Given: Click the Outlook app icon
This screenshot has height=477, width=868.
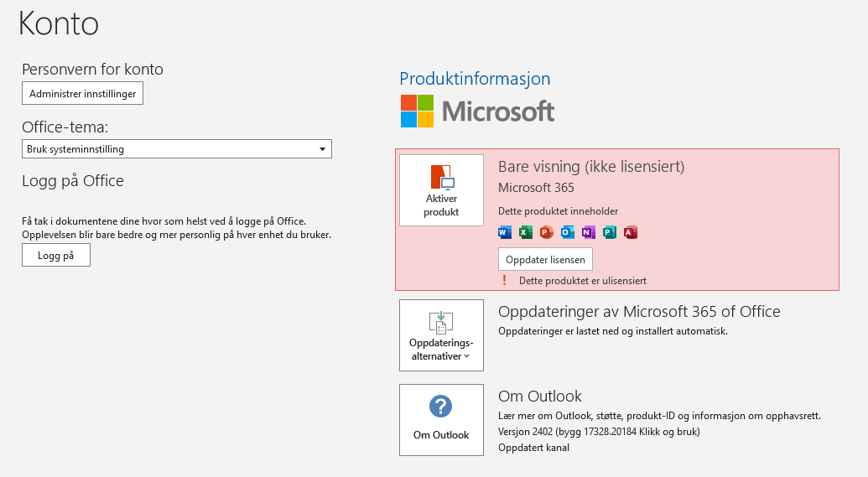Looking at the screenshot, I should 568,232.
